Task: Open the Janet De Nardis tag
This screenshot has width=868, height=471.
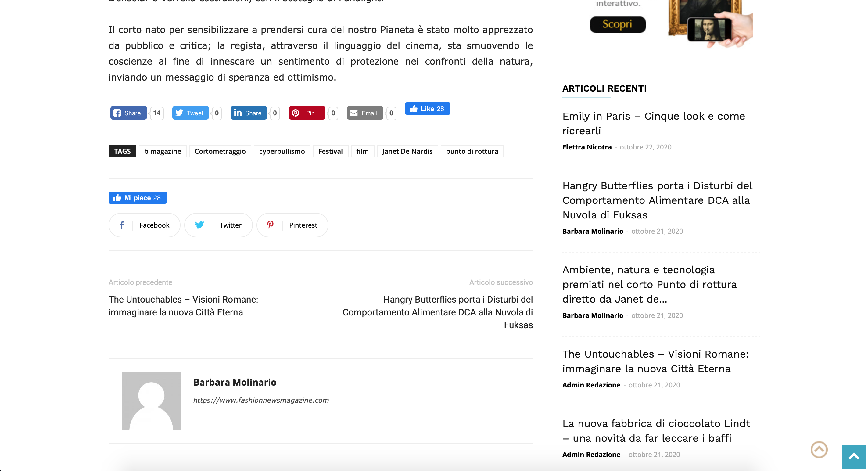Action: (x=407, y=151)
